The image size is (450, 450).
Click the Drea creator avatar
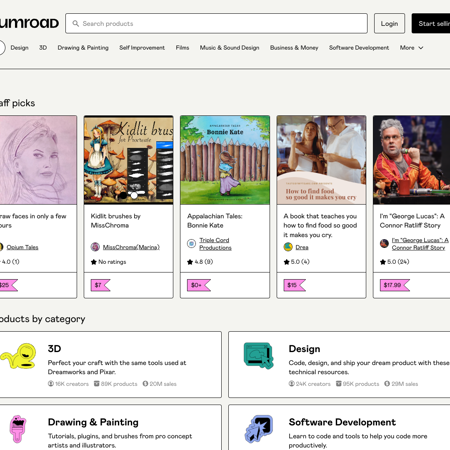(288, 247)
